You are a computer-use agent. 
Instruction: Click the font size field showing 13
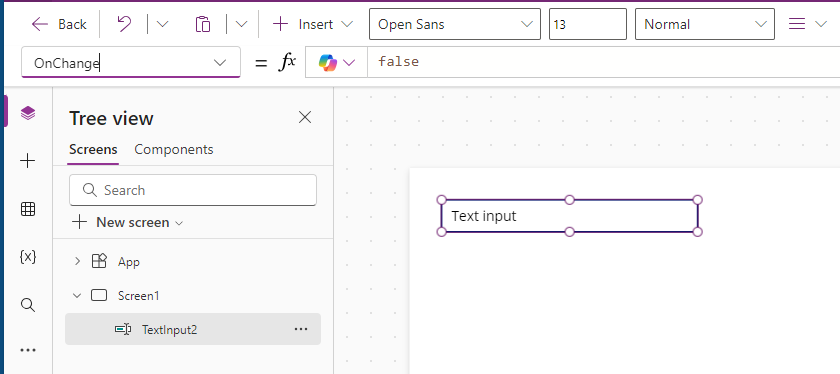click(x=588, y=24)
